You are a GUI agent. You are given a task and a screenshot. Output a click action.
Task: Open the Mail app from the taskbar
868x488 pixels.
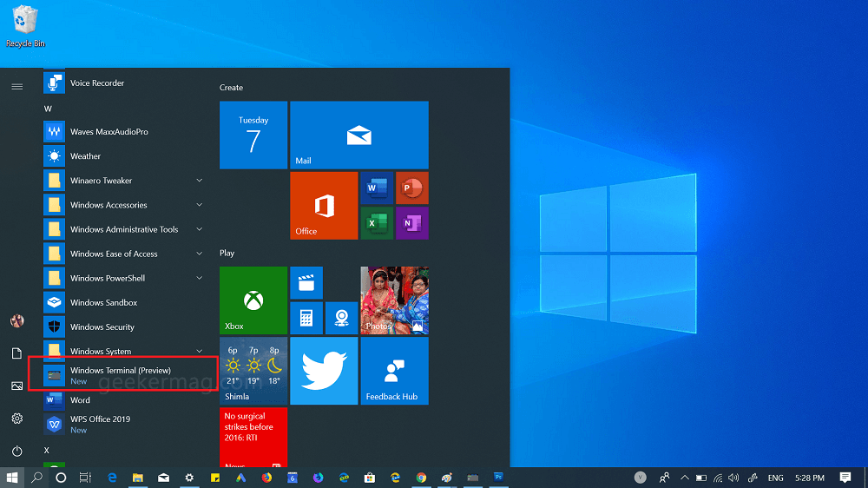[x=163, y=478]
